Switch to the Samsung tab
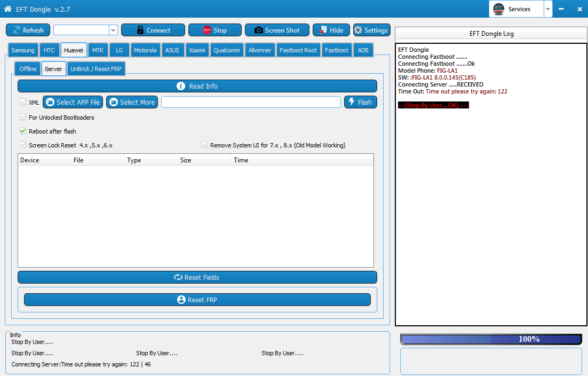The image size is (588, 376). tap(23, 50)
